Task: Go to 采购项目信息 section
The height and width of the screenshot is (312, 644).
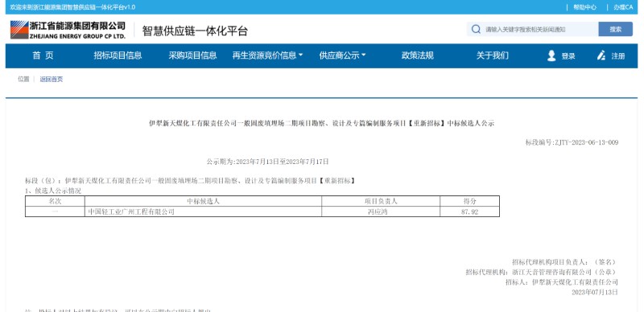Action: click(192, 55)
